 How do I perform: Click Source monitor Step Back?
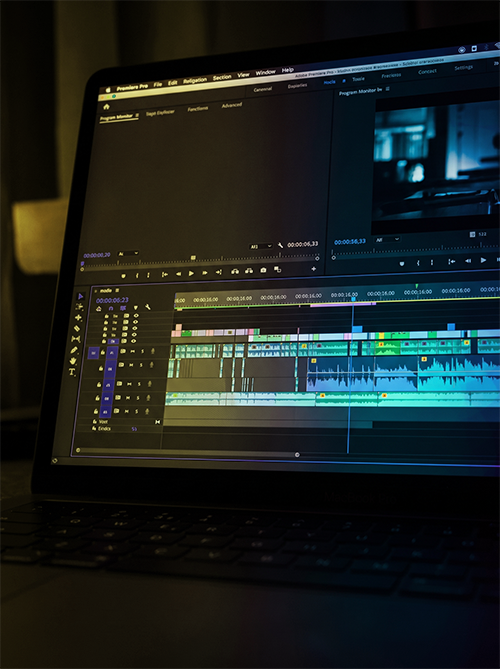click(x=178, y=274)
